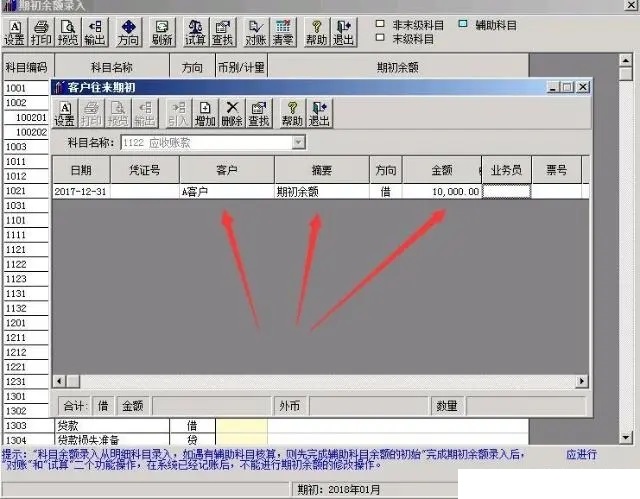Run 试算 trial balance

pyautogui.click(x=196, y=32)
